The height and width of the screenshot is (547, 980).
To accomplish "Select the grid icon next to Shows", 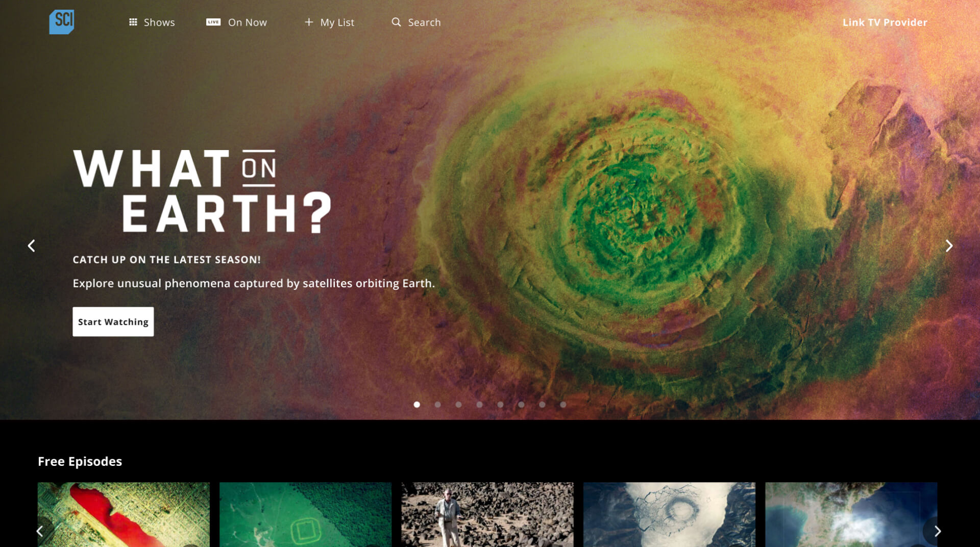I will [133, 21].
